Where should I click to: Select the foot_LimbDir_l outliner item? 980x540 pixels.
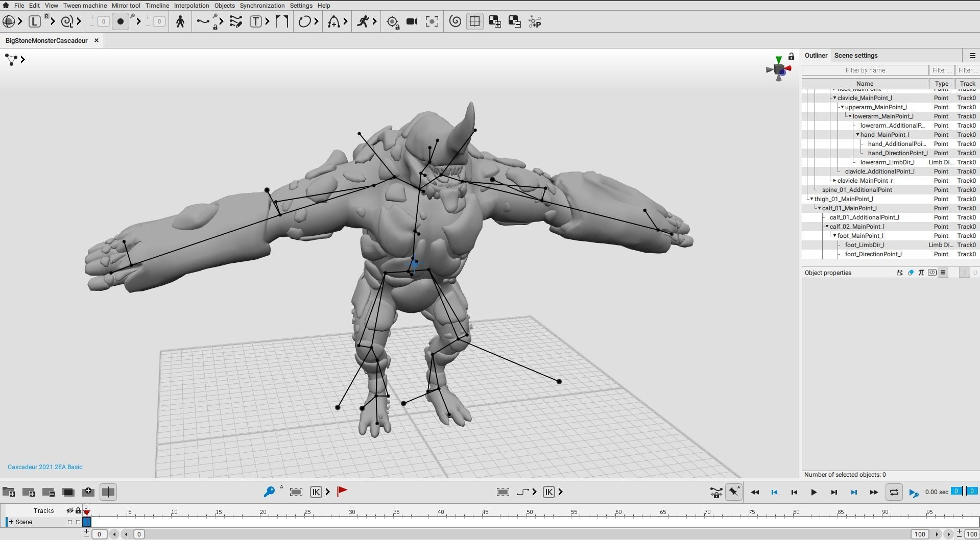pos(866,244)
